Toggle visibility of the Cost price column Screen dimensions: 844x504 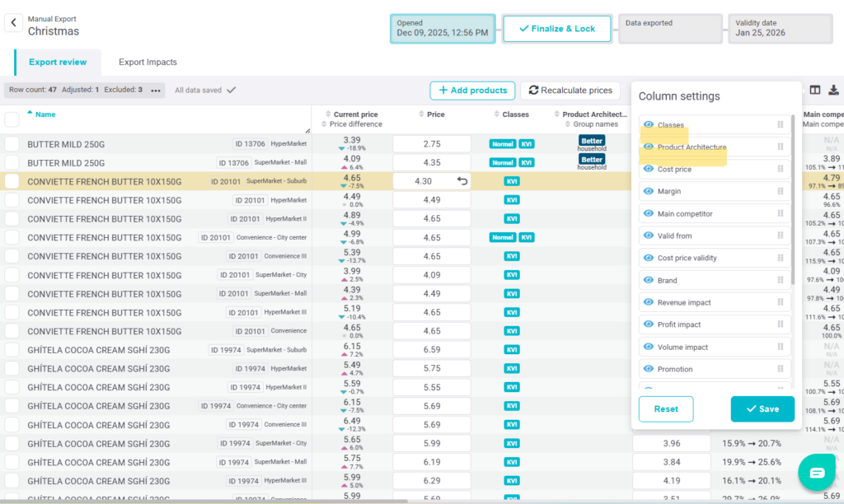(649, 170)
